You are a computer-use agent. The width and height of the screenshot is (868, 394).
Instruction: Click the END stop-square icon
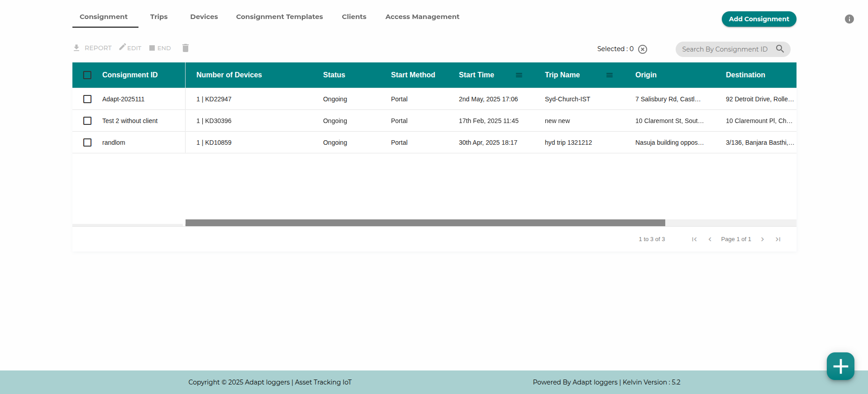tap(152, 48)
